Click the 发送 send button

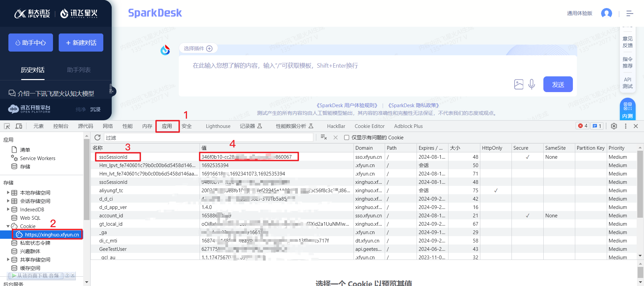pos(558,84)
